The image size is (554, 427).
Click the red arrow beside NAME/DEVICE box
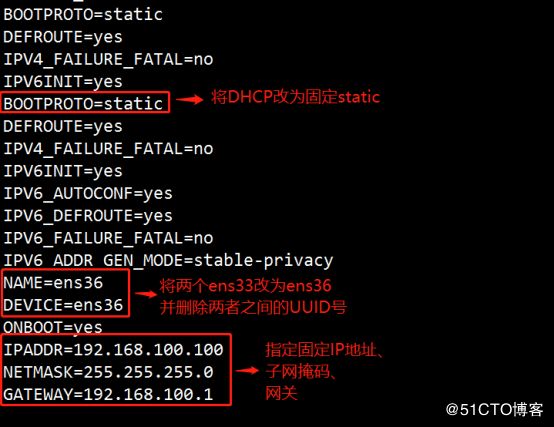click(x=146, y=294)
